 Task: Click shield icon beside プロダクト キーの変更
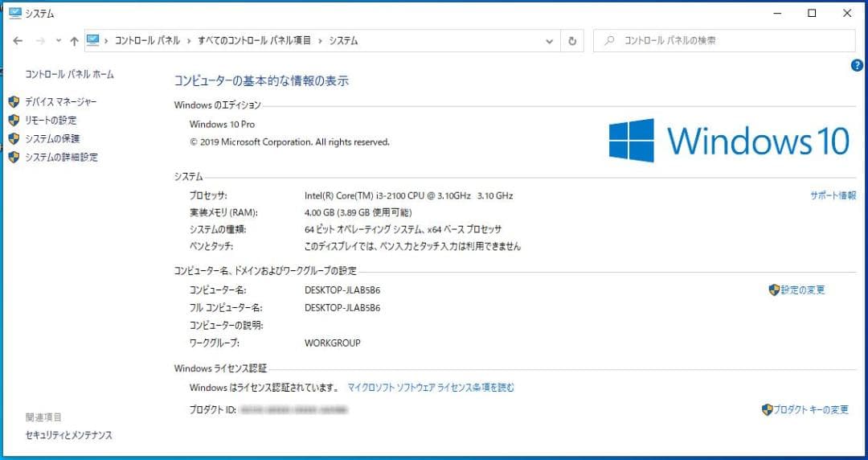click(x=768, y=409)
